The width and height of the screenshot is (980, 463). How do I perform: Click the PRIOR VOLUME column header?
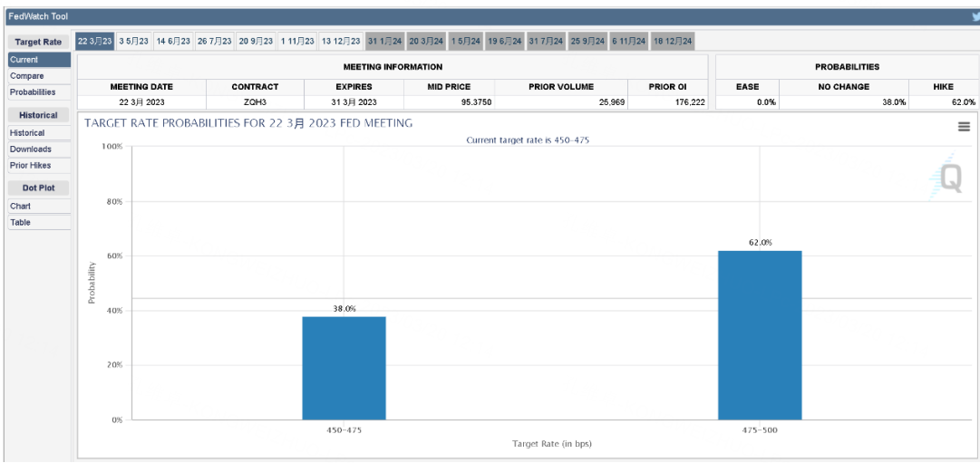[561, 87]
